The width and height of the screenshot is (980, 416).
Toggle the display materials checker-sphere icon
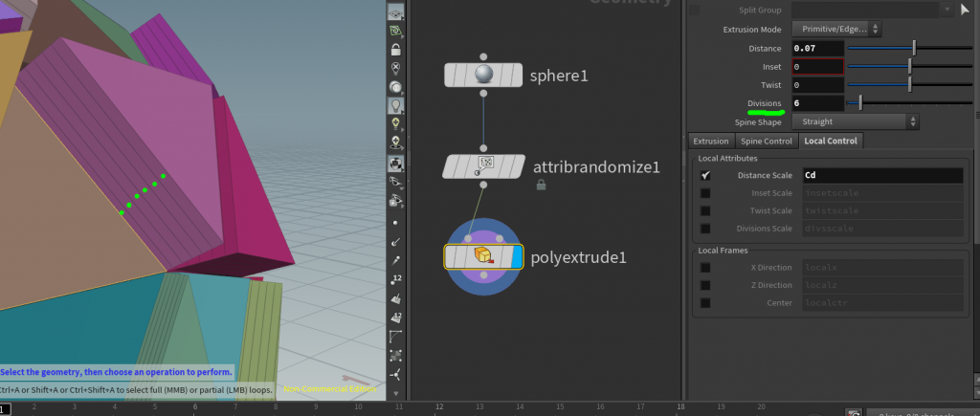tap(395, 163)
